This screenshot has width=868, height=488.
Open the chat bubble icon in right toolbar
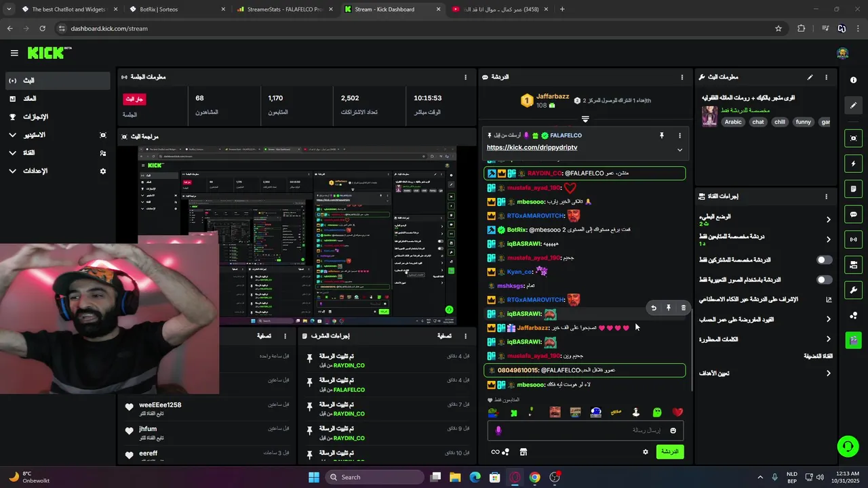click(853, 214)
